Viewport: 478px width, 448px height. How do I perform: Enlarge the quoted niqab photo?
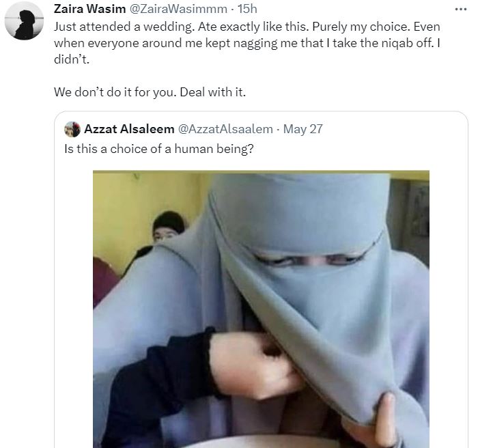coord(261,309)
